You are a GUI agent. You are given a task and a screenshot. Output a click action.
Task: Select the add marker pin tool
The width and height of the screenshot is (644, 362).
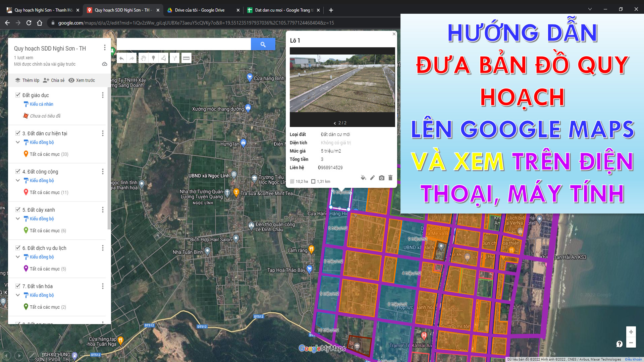[153, 58]
